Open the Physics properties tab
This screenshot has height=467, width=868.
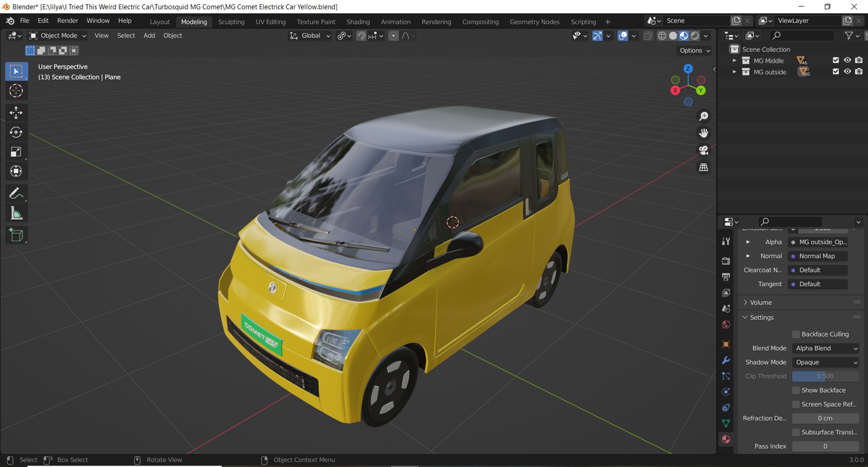[726, 392]
